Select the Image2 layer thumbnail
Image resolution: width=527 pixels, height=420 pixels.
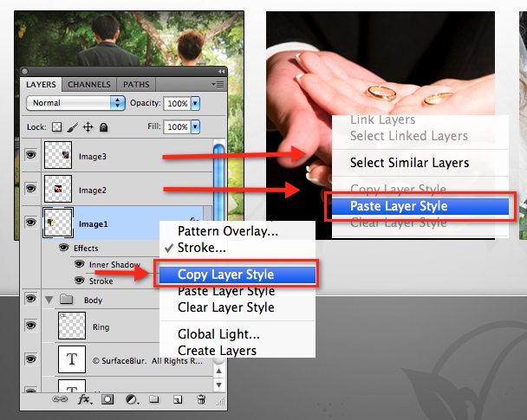point(58,188)
